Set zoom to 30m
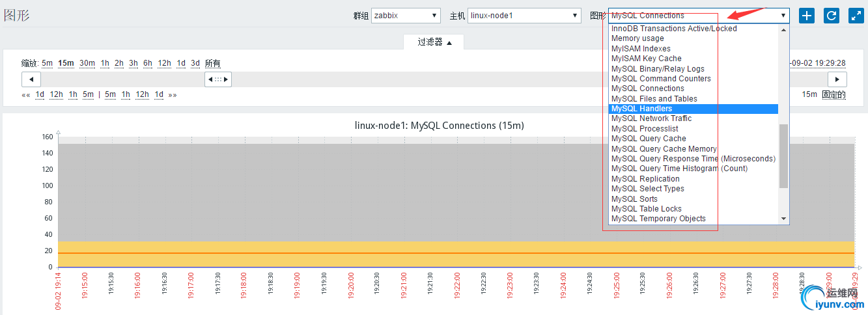The height and width of the screenshot is (315, 868). 87,63
